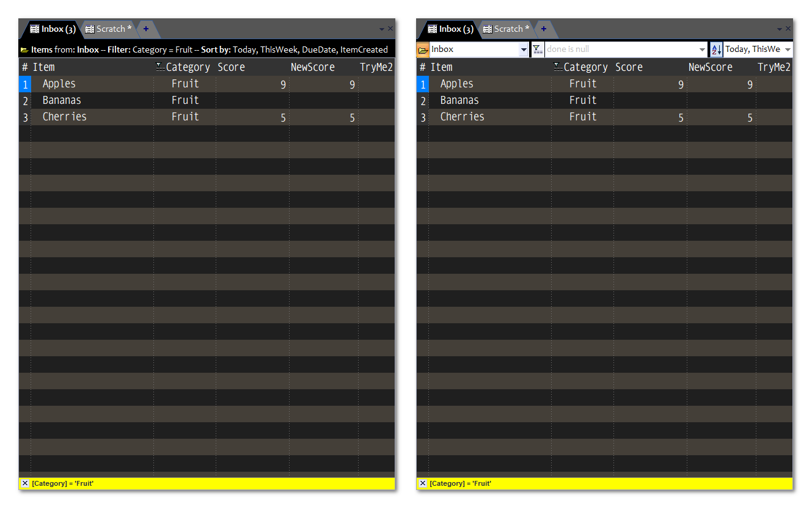Select row 1 number in right panel
The image size is (812, 509).
pos(423,84)
